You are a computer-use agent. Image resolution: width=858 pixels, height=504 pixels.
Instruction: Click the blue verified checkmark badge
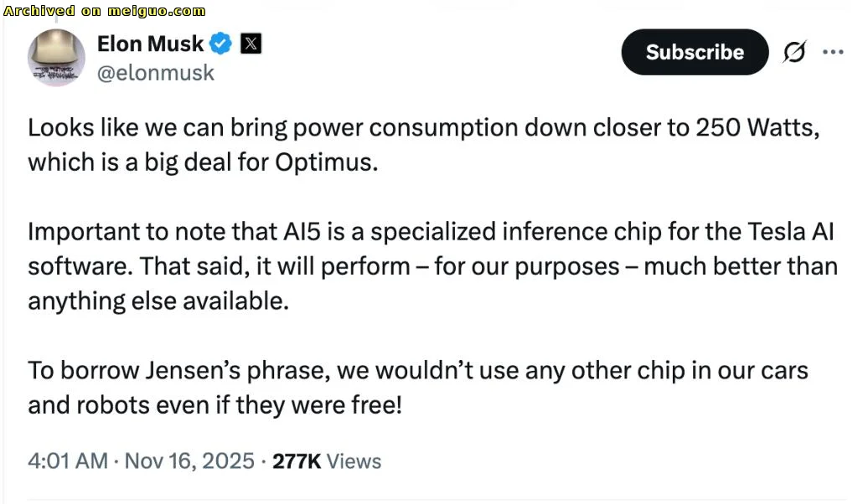pyautogui.click(x=221, y=44)
